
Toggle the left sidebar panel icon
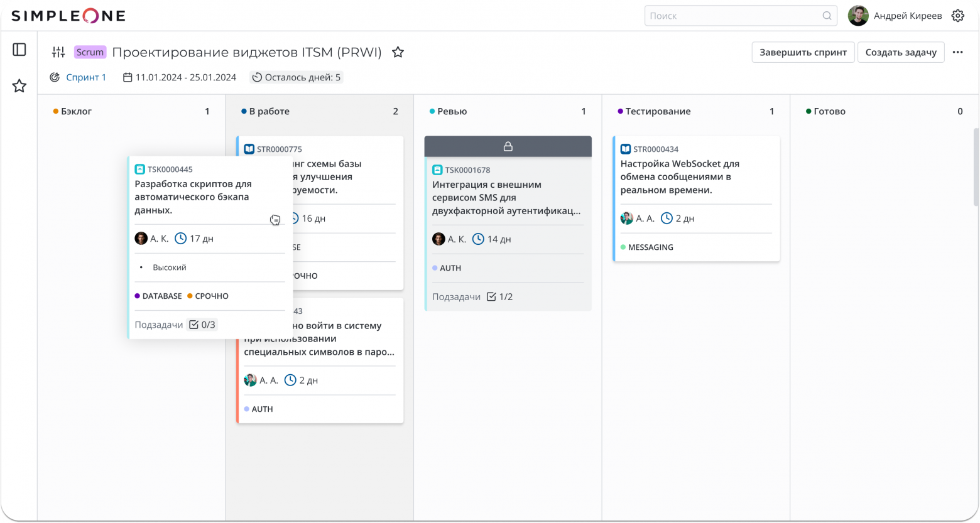[19, 50]
